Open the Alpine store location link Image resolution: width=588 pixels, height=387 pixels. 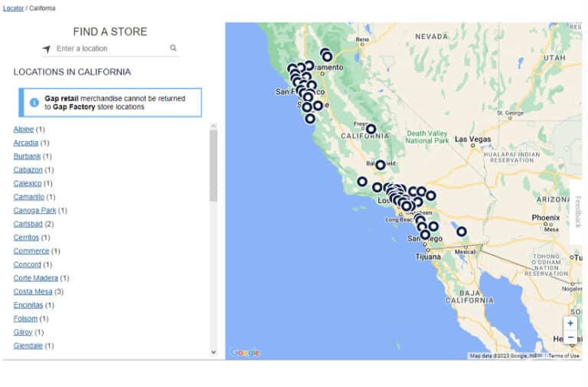(24, 130)
